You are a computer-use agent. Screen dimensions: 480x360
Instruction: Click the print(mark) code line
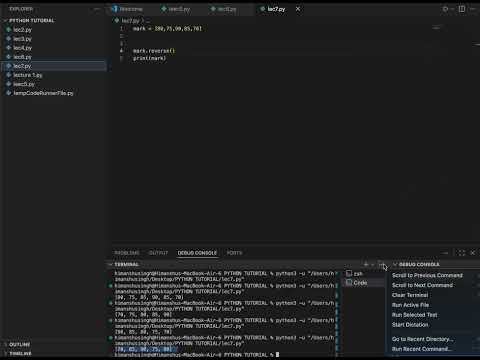(x=149, y=58)
